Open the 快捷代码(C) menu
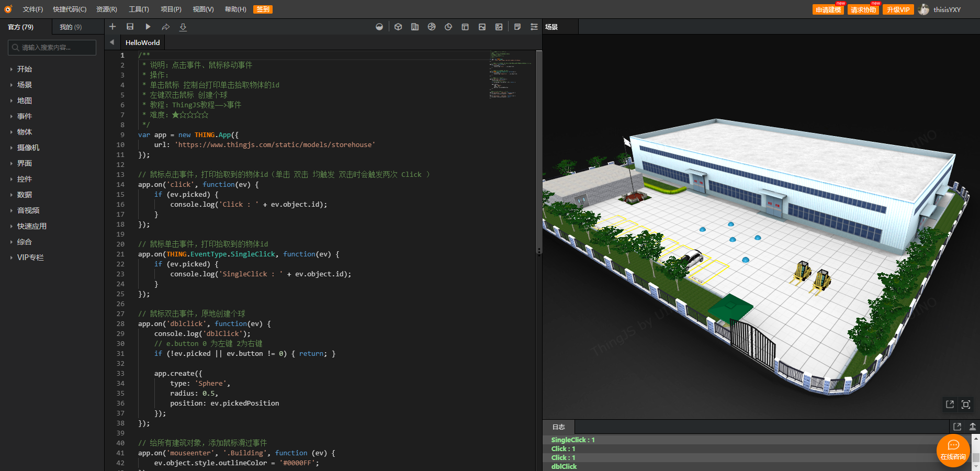The height and width of the screenshot is (471, 980). pyautogui.click(x=70, y=9)
